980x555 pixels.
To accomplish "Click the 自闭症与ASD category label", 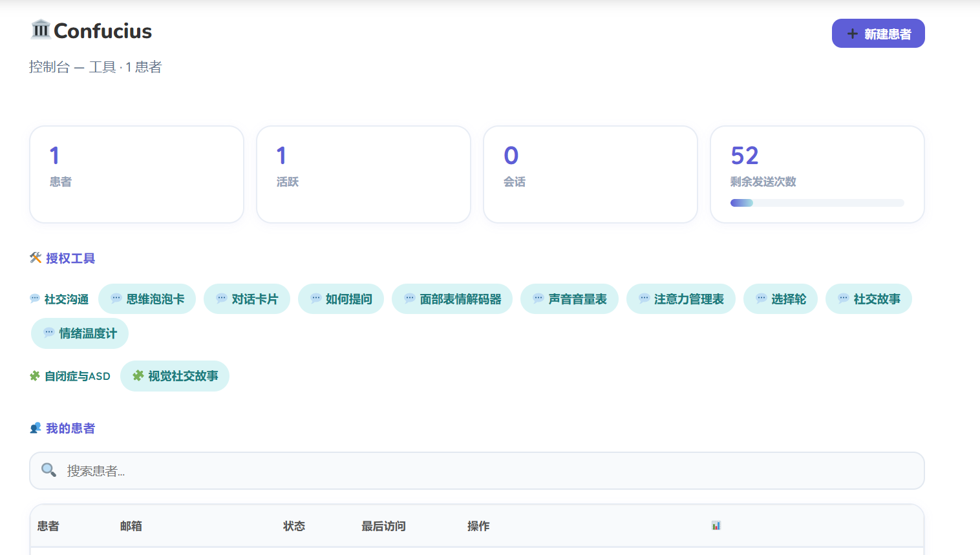I will [x=78, y=376].
